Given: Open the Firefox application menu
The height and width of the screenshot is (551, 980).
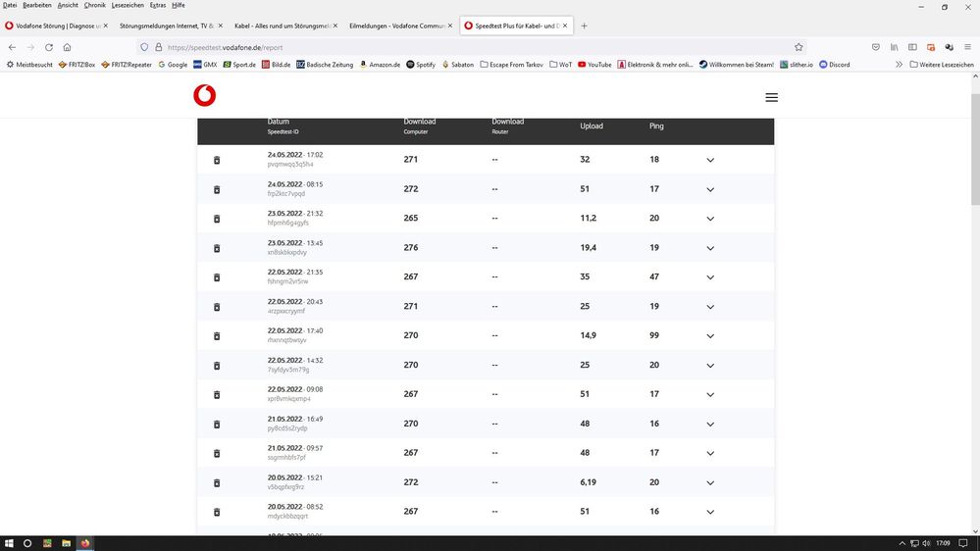Looking at the screenshot, I should [x=967, y=47].
